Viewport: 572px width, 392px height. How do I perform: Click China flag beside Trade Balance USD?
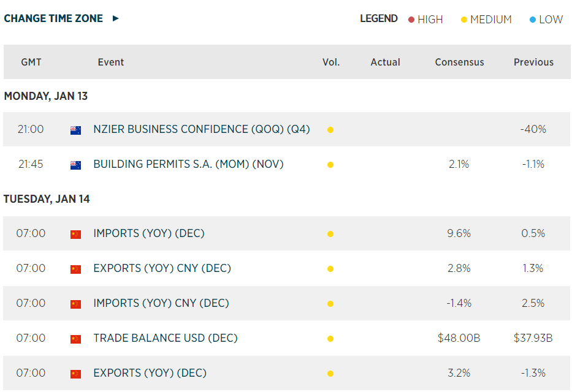(x=75, y=339)
